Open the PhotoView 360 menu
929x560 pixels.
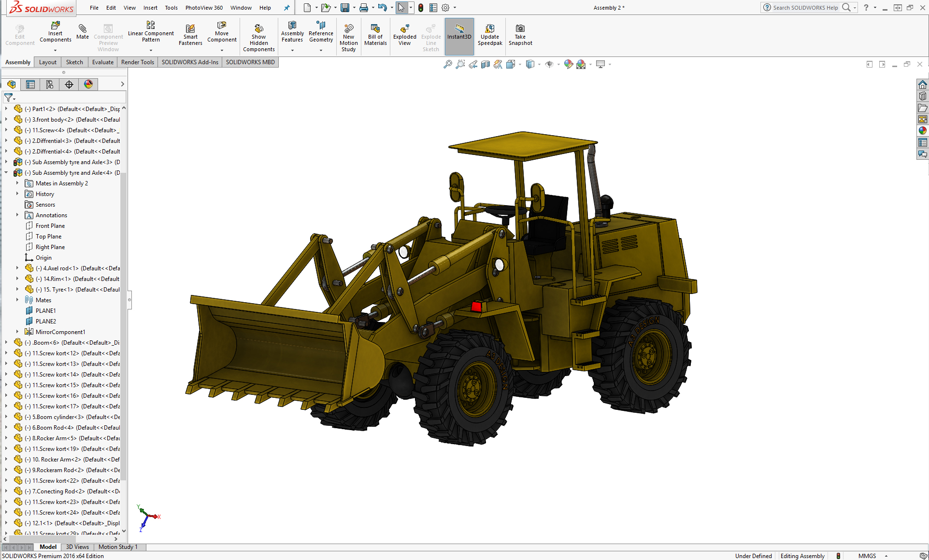pos(204,8)
